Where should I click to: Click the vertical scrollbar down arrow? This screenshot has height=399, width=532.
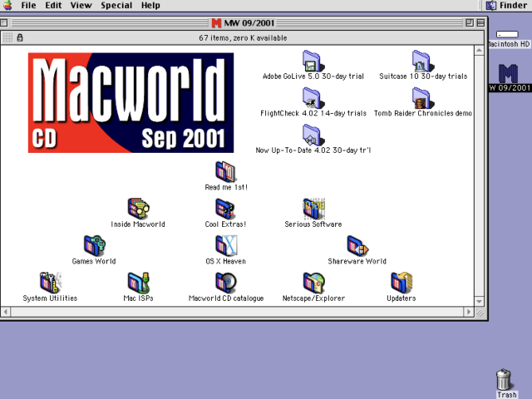pyautogui.click(x=479, y=301)
